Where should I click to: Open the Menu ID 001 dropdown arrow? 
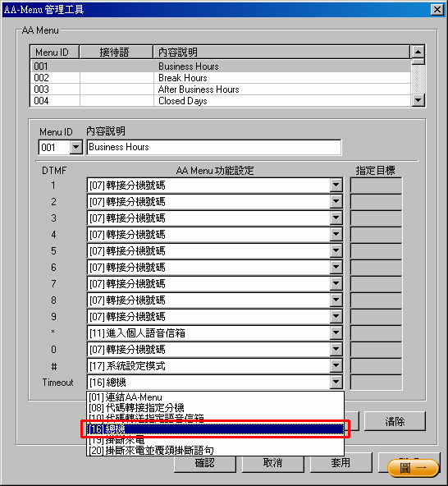[76, 147]
